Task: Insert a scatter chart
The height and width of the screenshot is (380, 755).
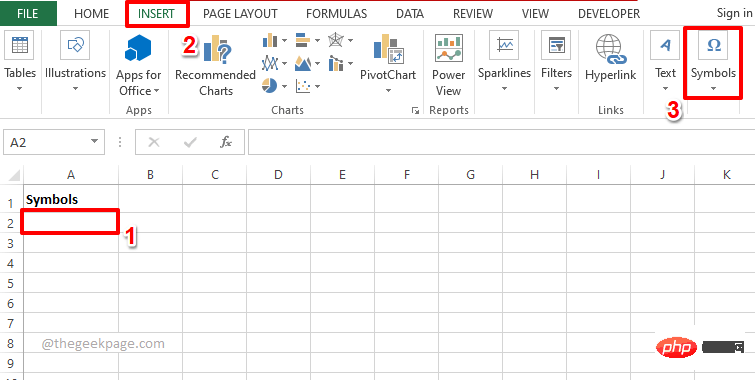Action: pos(303,86)
